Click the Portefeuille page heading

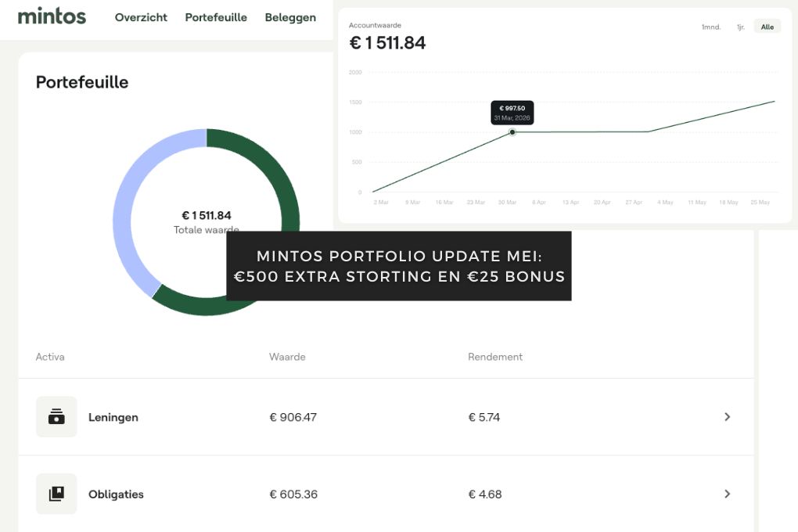tap(82, 82)
